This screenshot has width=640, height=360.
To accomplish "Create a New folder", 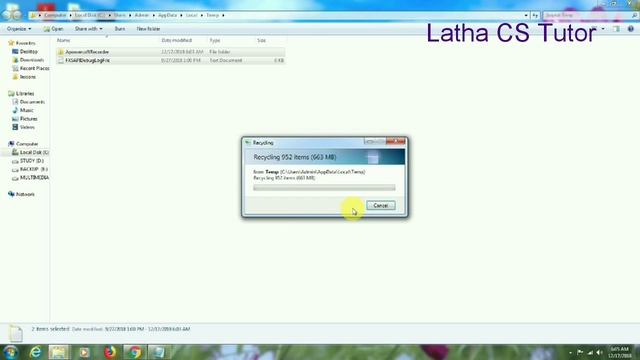I will point(148,29).
